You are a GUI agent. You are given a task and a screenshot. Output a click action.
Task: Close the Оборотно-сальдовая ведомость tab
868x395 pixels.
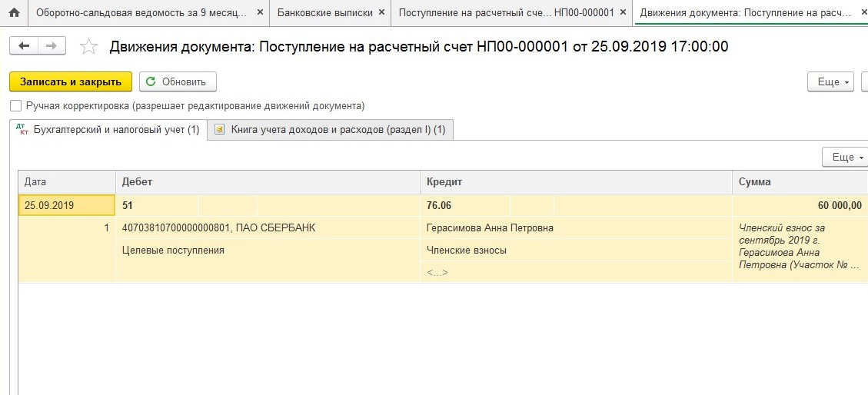260,13
